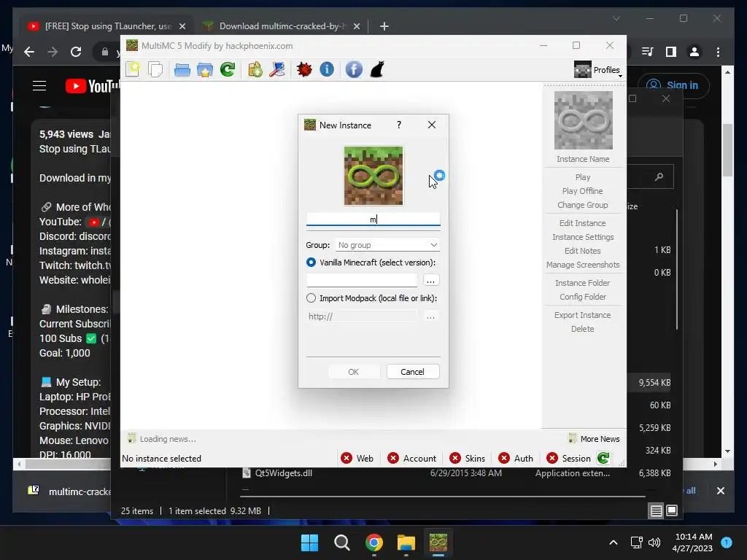This screenshot has height=560, width=747.
Task: Open the Profiles account menu
Action: (598, 70)
